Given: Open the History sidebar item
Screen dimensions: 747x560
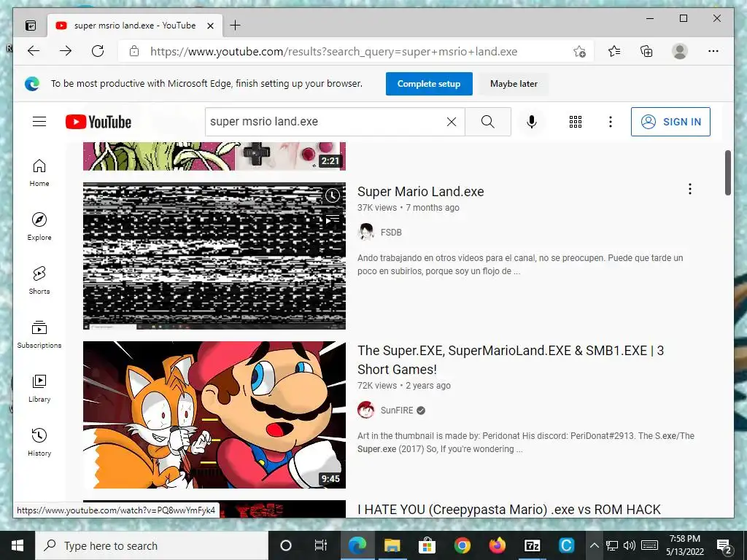Looking at the screenshot, I should [x=39, y=442].
